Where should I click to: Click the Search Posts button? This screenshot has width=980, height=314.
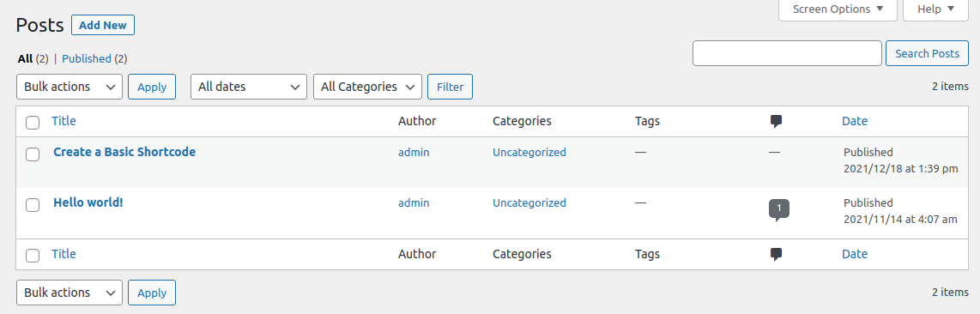click(x=927, y=54)
